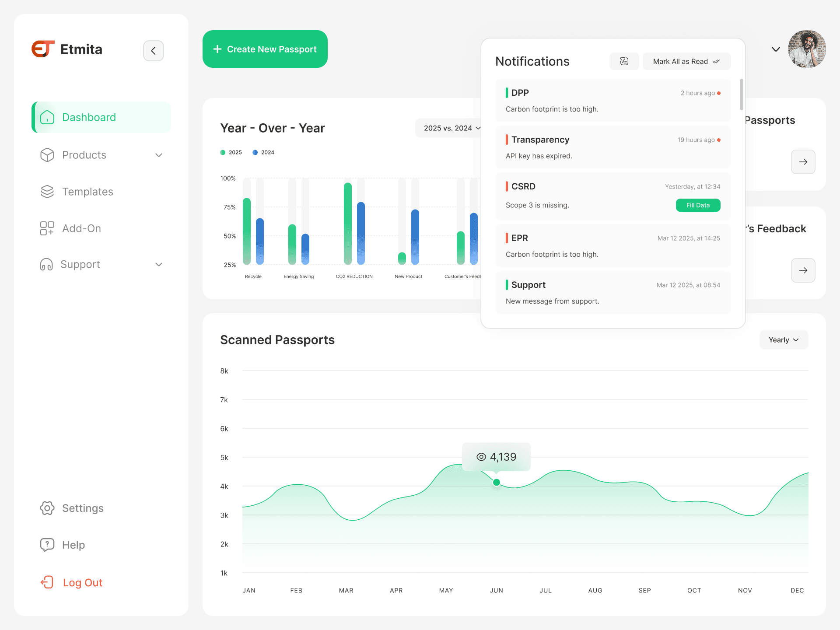The width and height of the screenshot is (840, 630).
Task: Open Settings using the gear icon
Action: (x=47, y=508)
